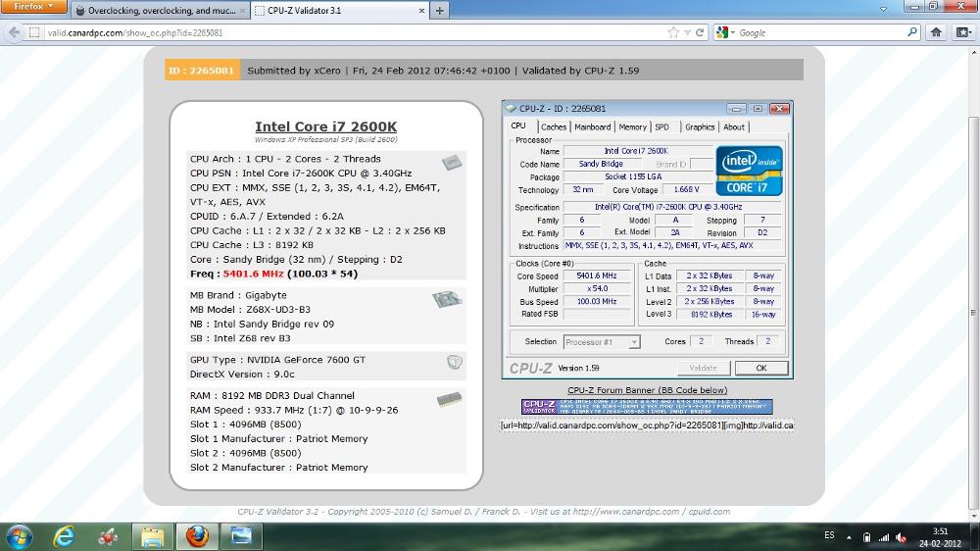
Task: Click the volume speaker tray icon
Action: [902, 537]
